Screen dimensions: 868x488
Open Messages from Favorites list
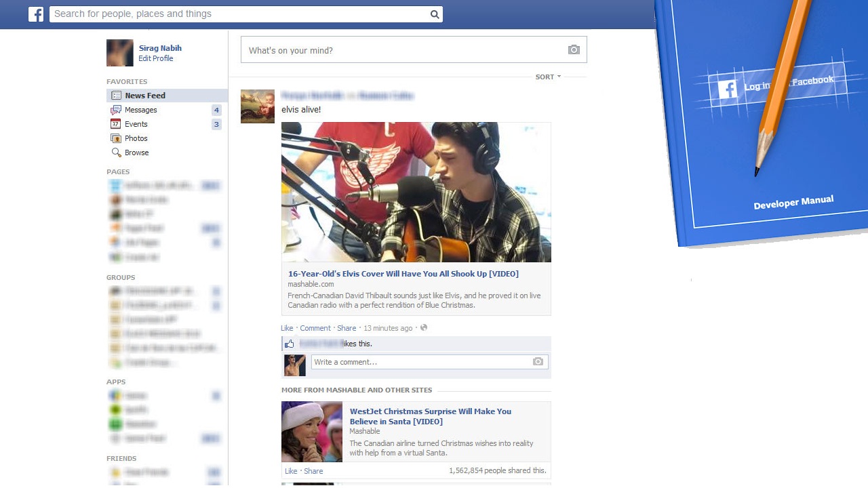point(141,110)
